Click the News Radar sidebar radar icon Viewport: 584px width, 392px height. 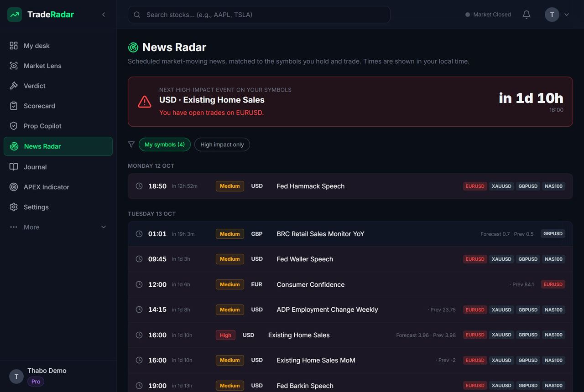pyautogui.click(x=14, y=146)
